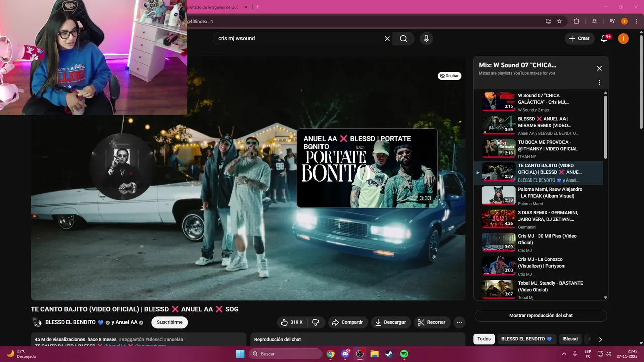The height and width of the screenshot is (362, 644).
Task: Click the incognito-style extension icon
Action: coord(594,21)
